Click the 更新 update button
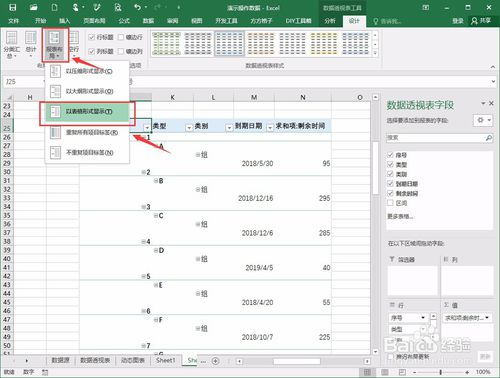 tap(485, 357)
